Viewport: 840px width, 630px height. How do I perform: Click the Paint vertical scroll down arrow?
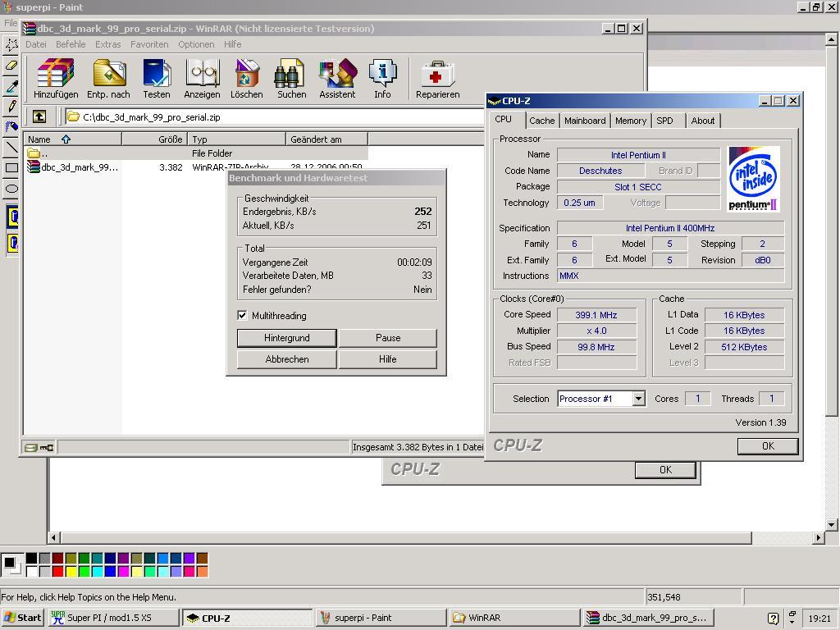(x=831, y=524)
